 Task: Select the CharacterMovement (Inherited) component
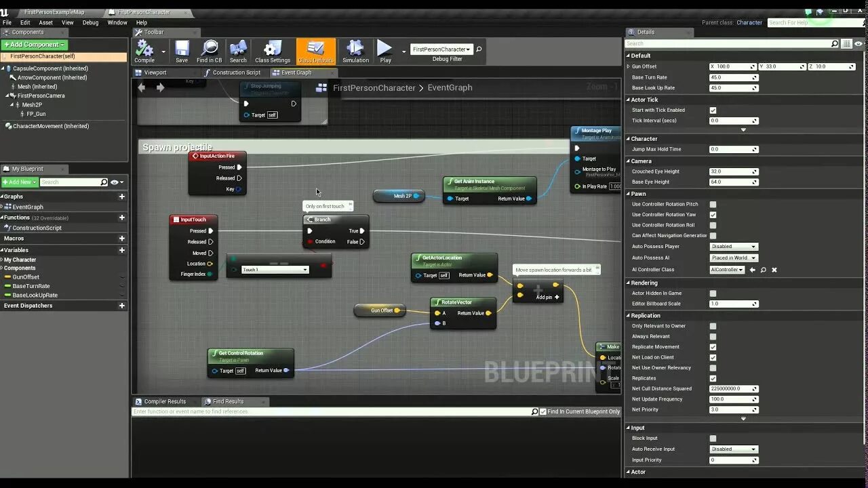tap(51, 126)
